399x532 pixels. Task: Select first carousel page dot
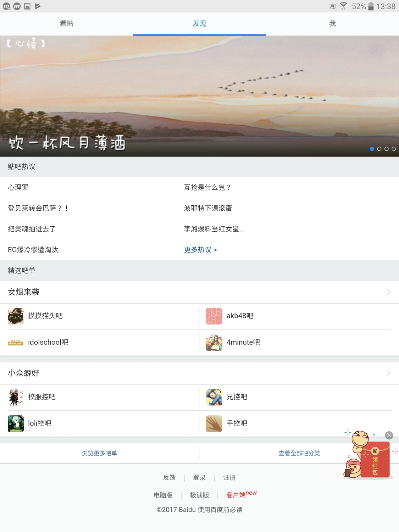coord(372,149)
